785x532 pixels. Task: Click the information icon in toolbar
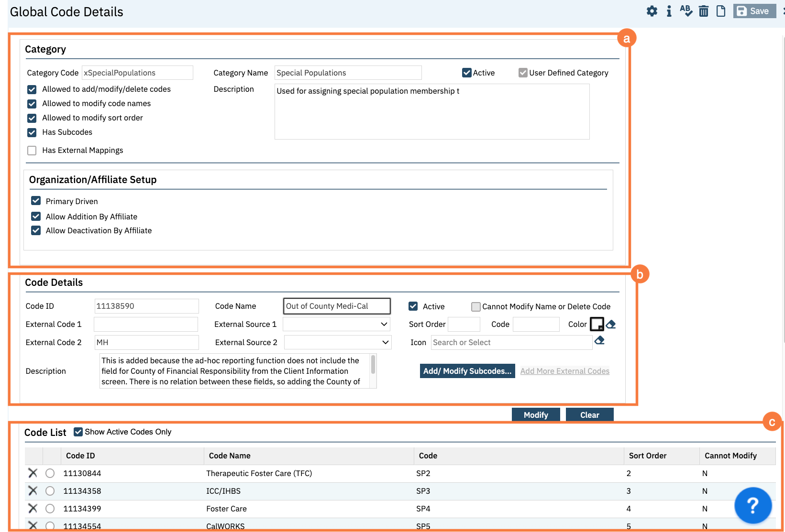(669, 11)
